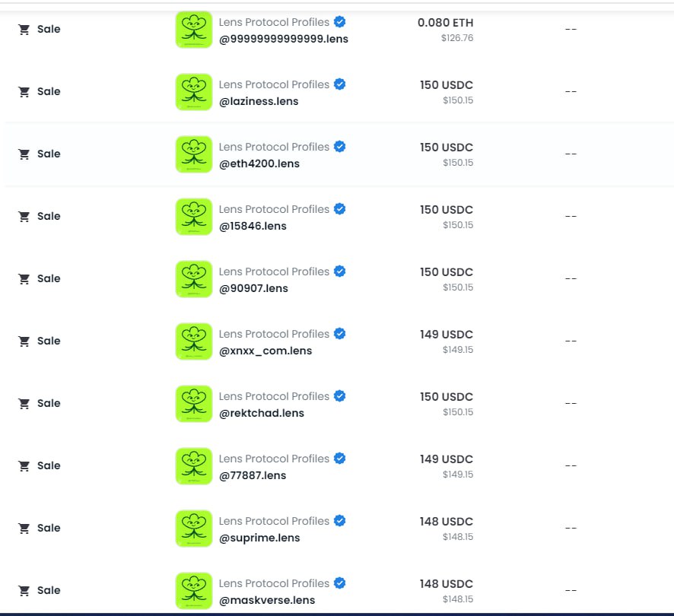Click the cart icon in the @xnxx_com.lens row
The height and width of the screenshot is (616, 674).
click(24, 341)
